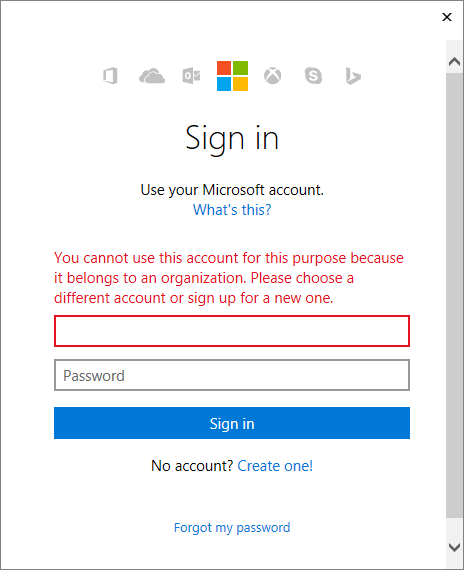Click the blue Sign in button

(x=232, y=423)
